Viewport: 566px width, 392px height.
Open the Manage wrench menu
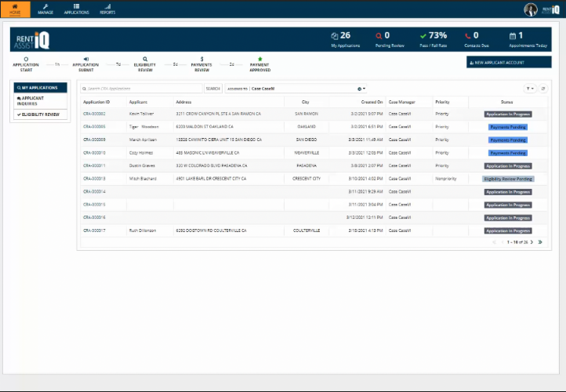click(45, 9)
